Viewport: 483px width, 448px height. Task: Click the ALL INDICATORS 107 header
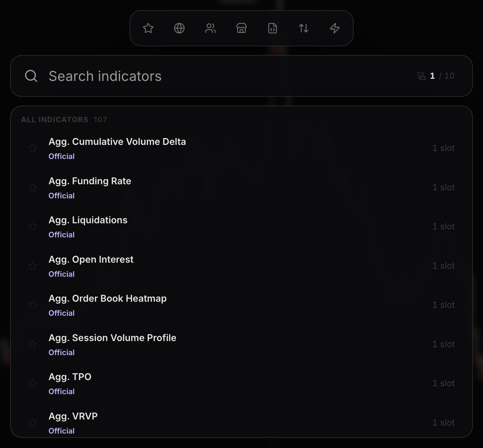[x=64, y=120]
